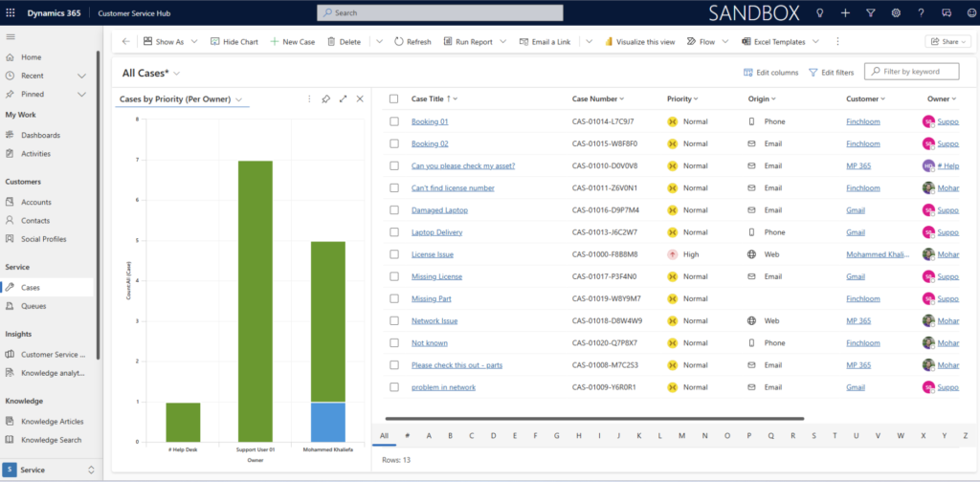Open the Service area switcher
980x482 pixels.
(50, 470)
